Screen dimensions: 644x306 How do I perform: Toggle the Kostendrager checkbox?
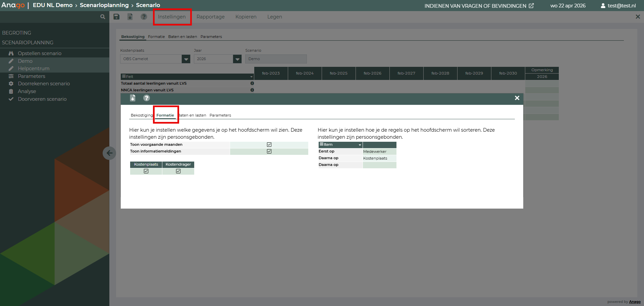[178, 171]
